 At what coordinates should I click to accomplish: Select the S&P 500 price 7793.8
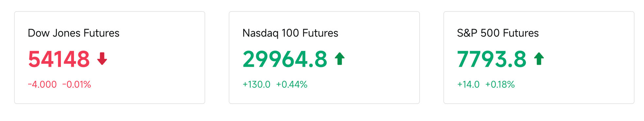tap(492, 59)
